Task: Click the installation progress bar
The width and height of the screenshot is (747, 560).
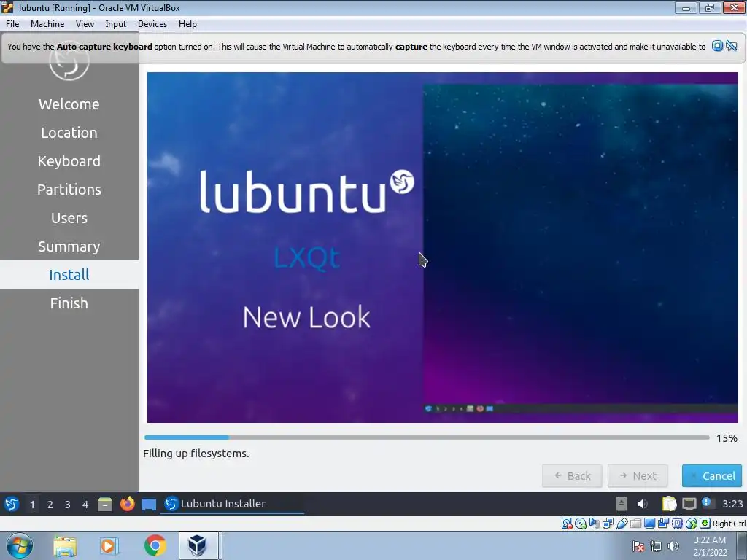Action: (427, 437)
